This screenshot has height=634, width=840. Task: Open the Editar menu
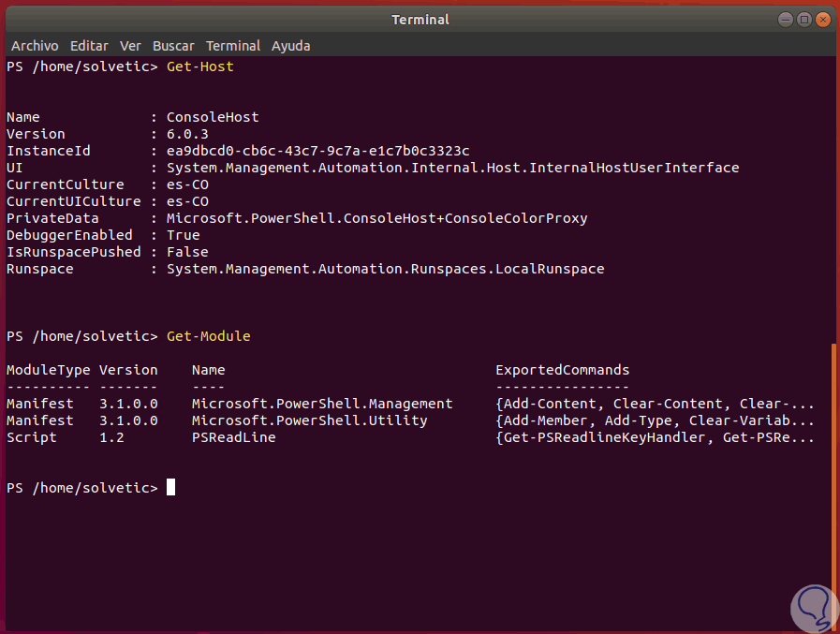[89, 46]
